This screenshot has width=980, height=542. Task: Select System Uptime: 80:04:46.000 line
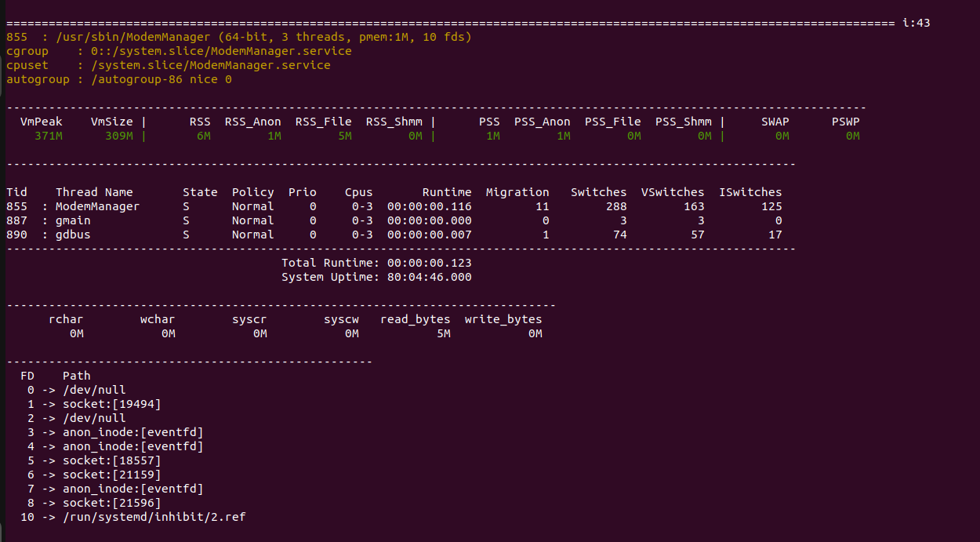tap(376, 277)
